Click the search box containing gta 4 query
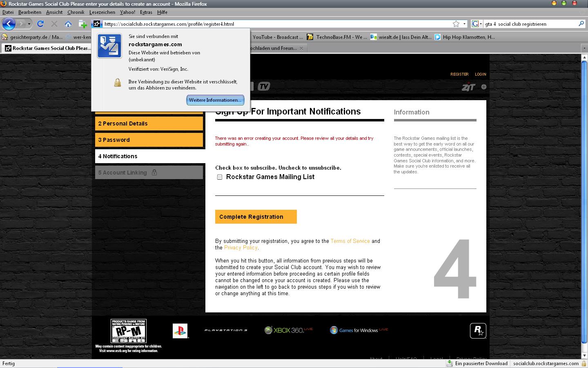Viewport: 588px width, 368px height. pyautogui.click(x=530, y=24)
